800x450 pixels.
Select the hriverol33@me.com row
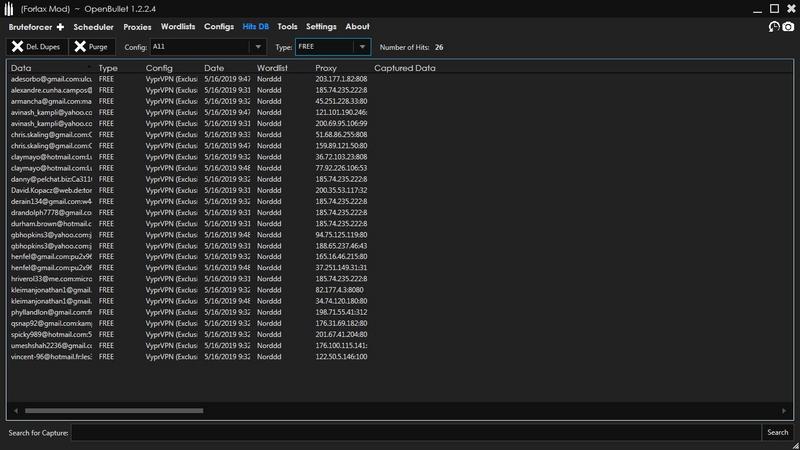[x=400, y=279]
